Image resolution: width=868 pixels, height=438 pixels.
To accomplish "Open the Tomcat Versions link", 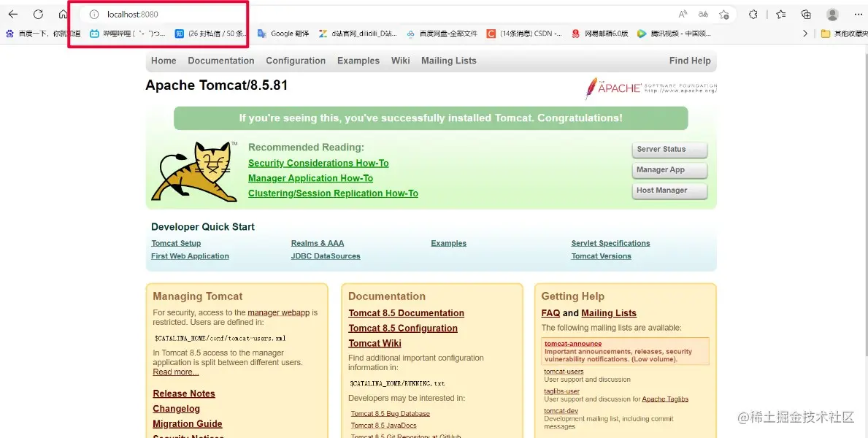I will tap(602, 255).
